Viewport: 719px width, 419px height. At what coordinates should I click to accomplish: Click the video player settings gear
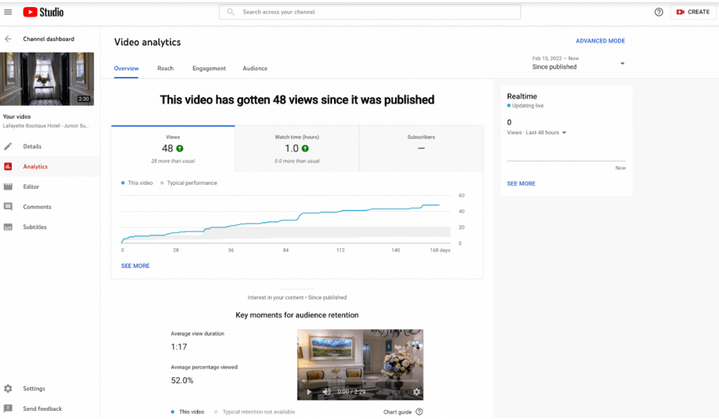click(416, 392)
